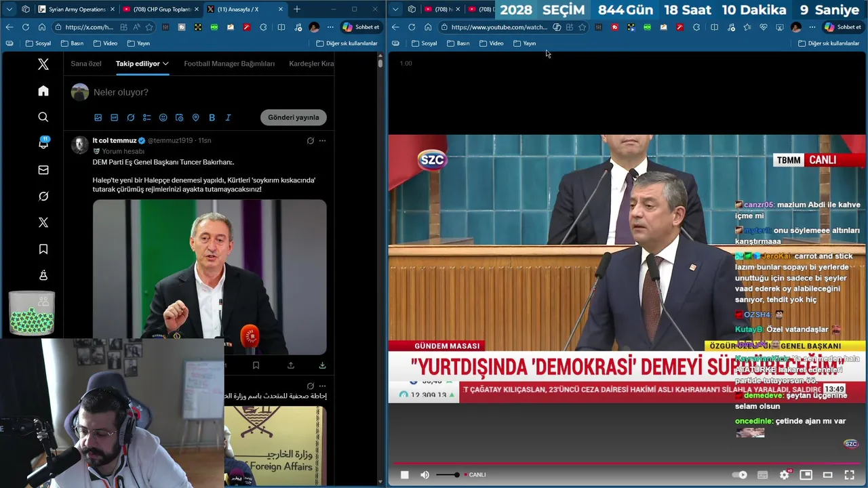The image size is (868, 488).
Task: Add a GIF to the new post
Action: coord(114,117)
